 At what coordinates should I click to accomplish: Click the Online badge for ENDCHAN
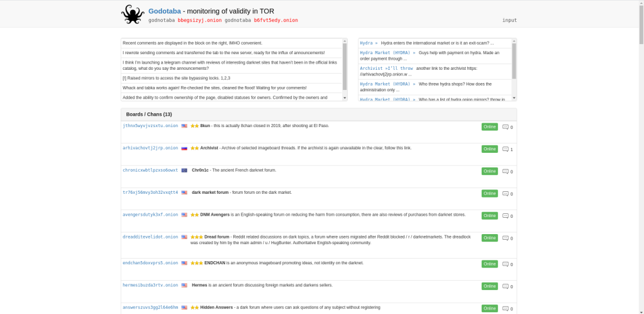coord(489,264)
